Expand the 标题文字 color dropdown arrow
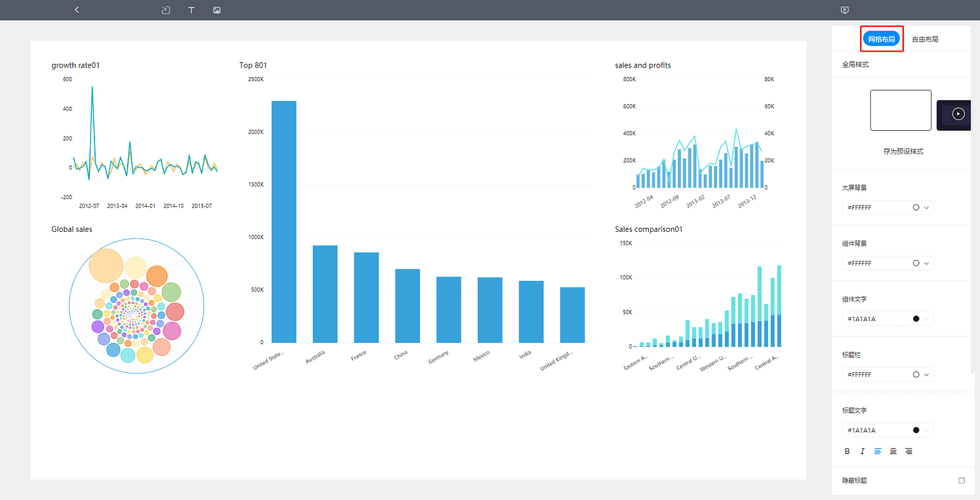Image resolution: width=980 pixels, height=500 pixels. [x=926, y=430]
